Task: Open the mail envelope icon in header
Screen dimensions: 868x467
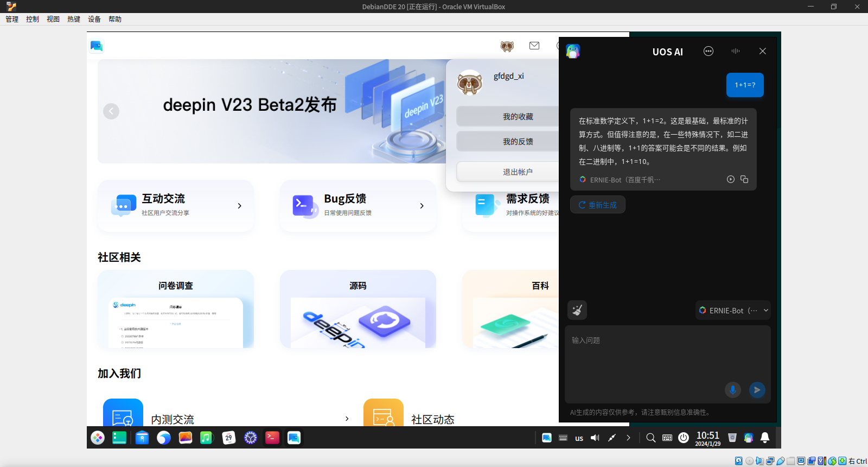Action: 534,46
